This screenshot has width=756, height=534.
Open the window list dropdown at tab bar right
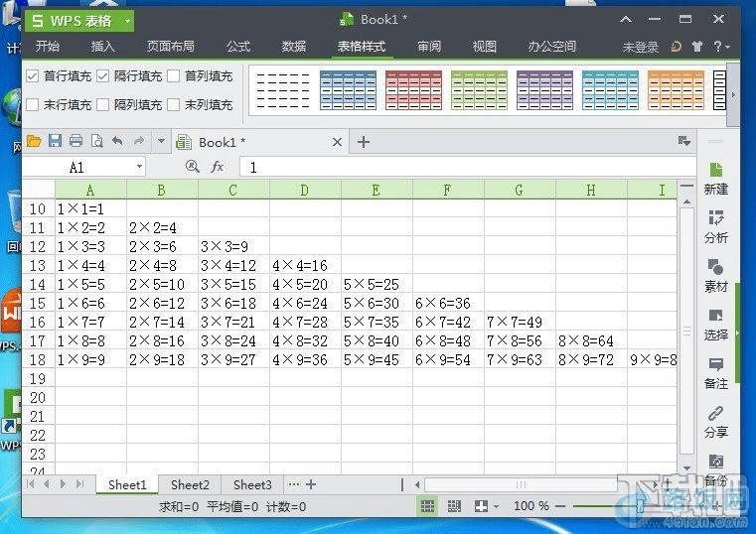point(684,141)
